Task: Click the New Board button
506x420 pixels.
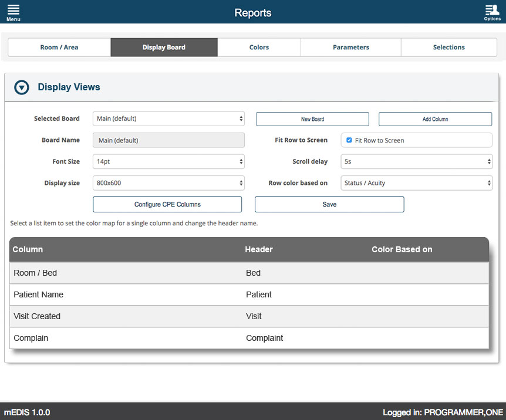Action: click(x=312, y=119)
